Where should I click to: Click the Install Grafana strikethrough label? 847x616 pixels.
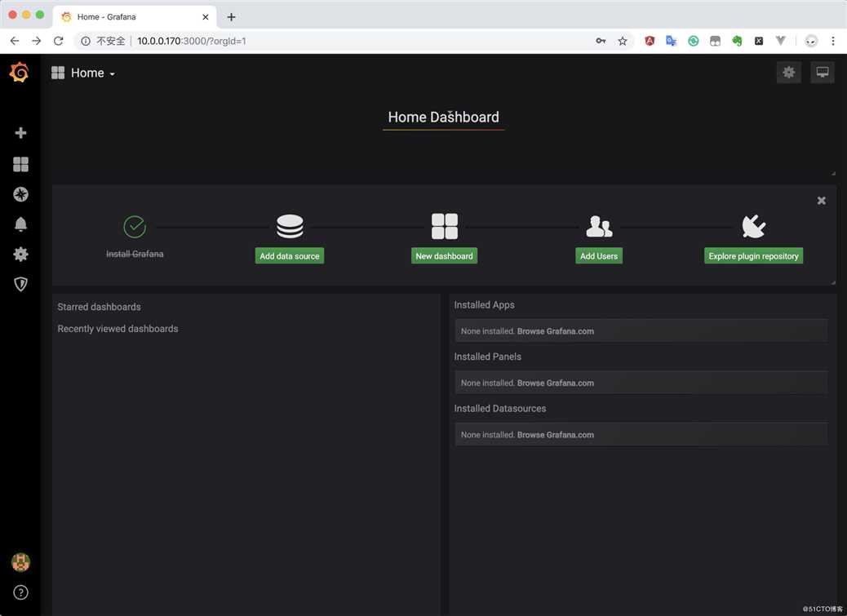pos(135,254)
